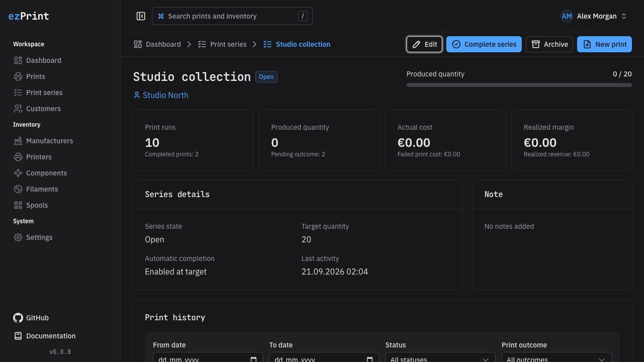Screen dimensions: 644x362
Task: Click the Studio collection breadcrumb item
Action: click(297, 44)
